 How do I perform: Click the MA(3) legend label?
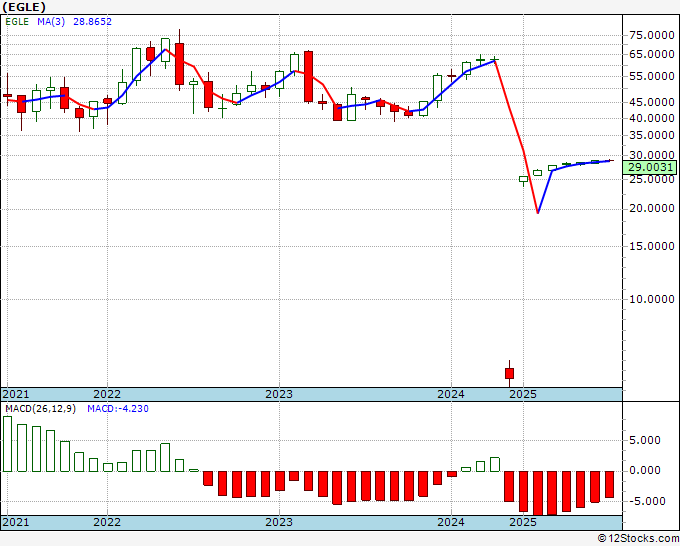click(51, 22)
